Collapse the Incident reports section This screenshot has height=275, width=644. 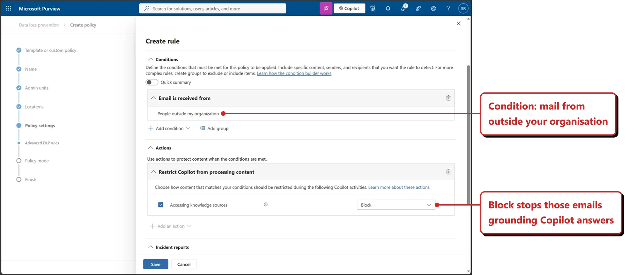tap(151, 247)
